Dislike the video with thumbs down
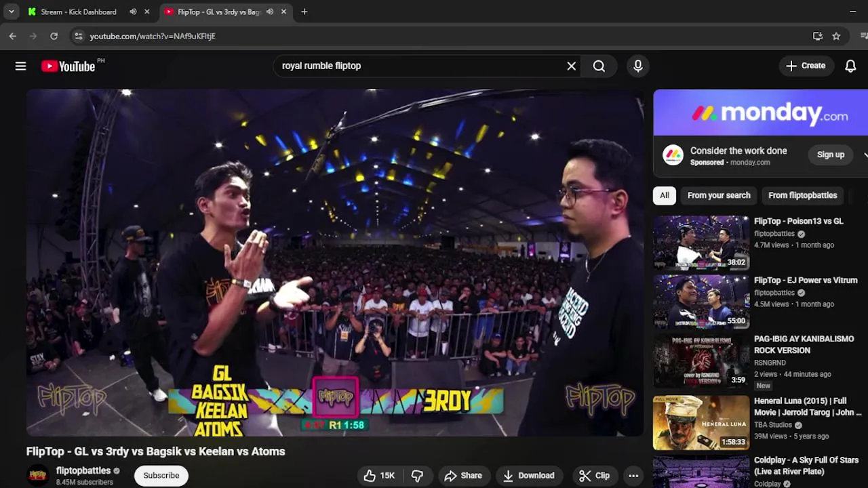 pyautogui.click(x=417, y=476)
